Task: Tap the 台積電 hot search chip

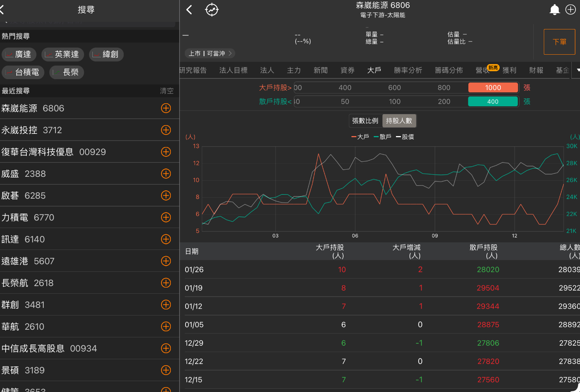Action: point(23,72)
